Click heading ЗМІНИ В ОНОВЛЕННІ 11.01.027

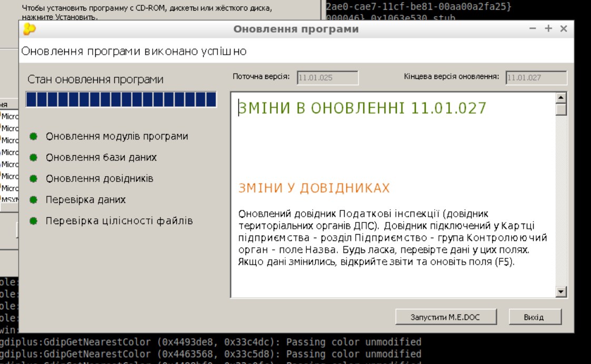pos(362,108)
